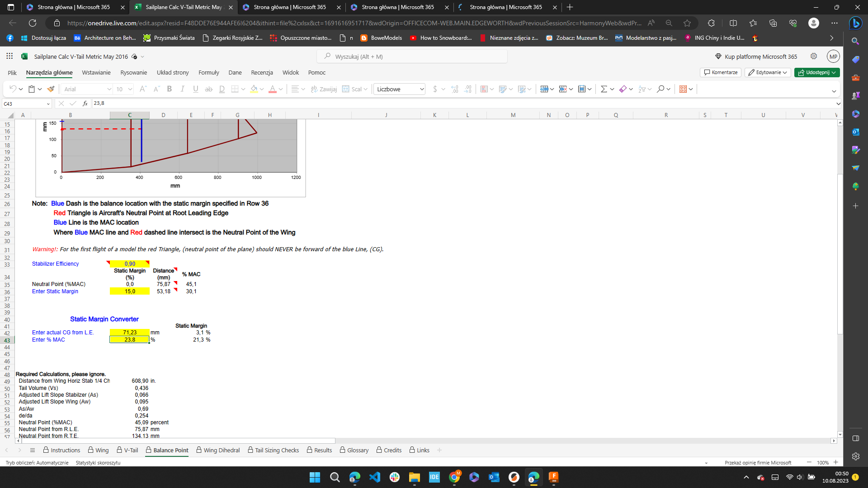Click the Find magnifier icon in ribbon

660,89
